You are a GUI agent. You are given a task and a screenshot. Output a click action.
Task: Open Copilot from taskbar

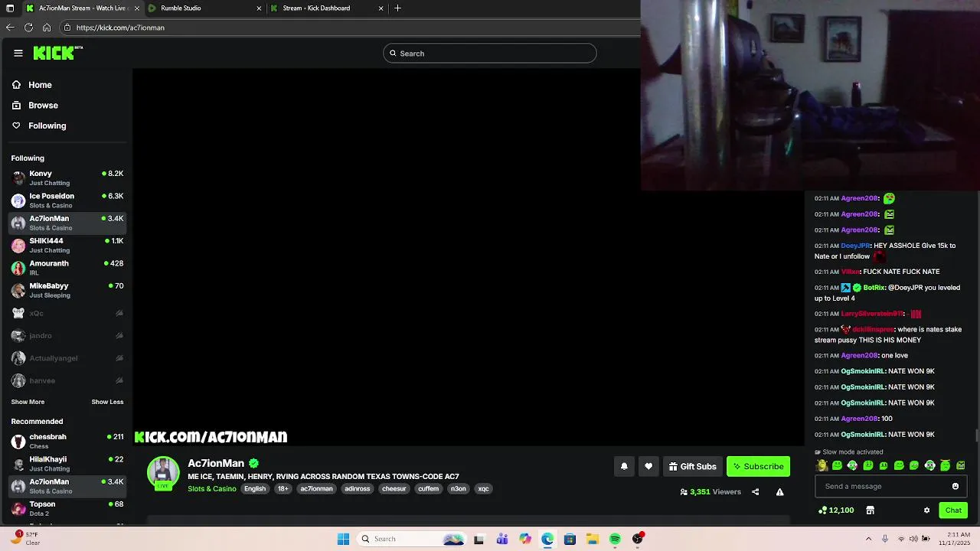(x=524, y=539)
